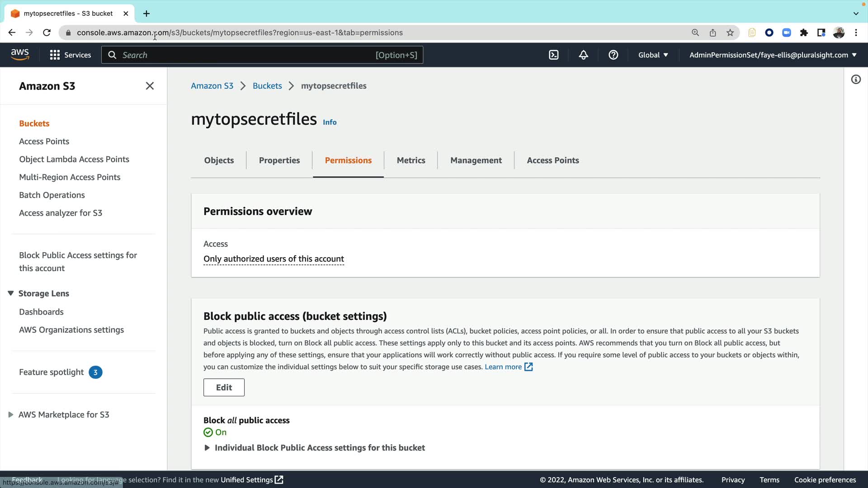Open the Services grid menu icon
The image size is (868, 488).
pos(55,55)
